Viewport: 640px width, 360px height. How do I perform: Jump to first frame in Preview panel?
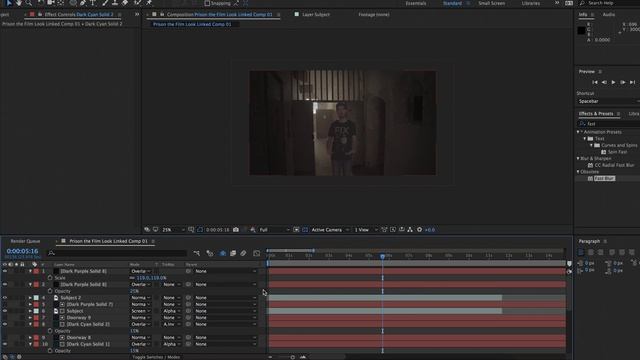coord(595,82)
